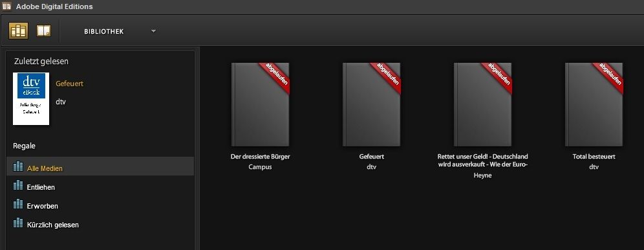This screenshot has height=250, width=644.
Task: Select the Total besteuert book cover
Action: coord(594,104)
